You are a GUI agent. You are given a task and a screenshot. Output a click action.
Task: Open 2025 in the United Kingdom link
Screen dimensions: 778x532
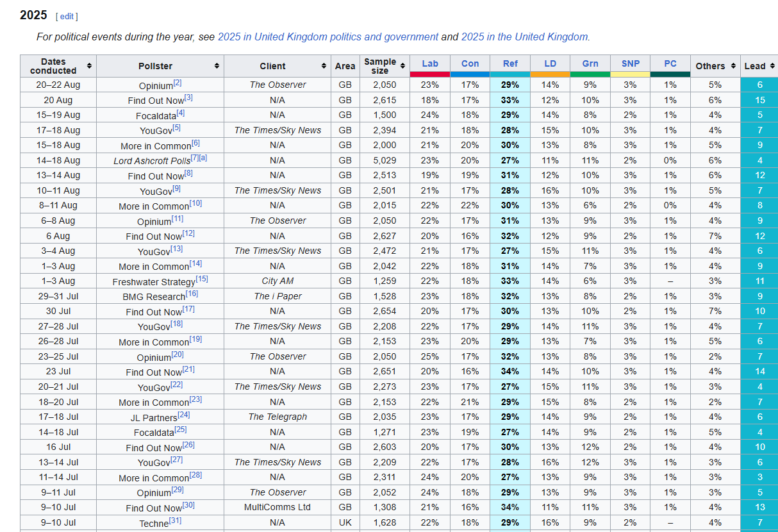pos(524,37)
